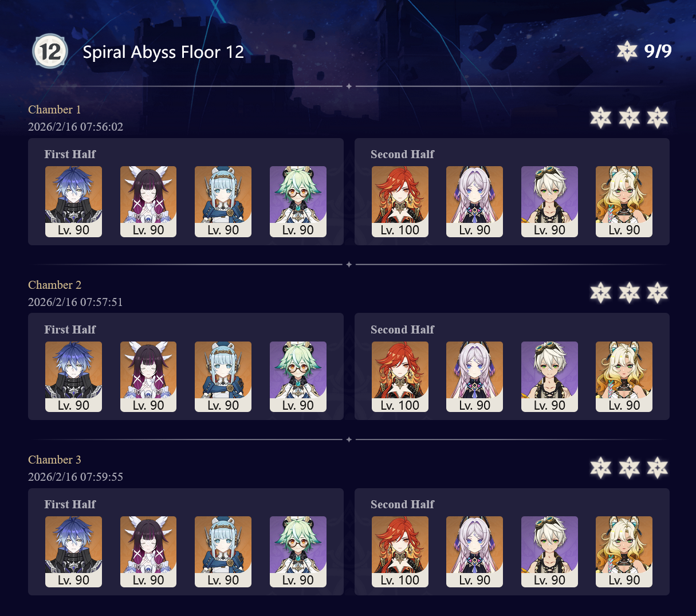Select Chamber 1 first star rating icon

(600, 117)
